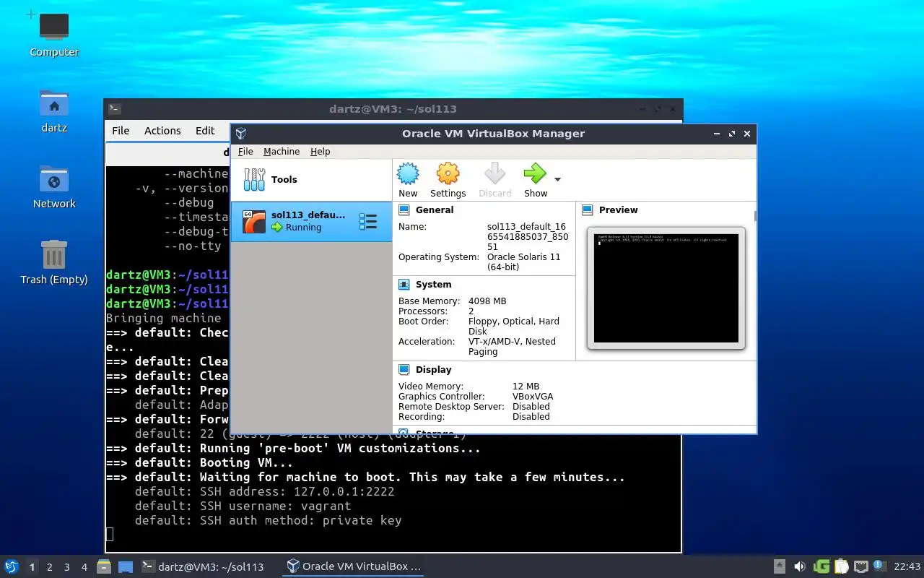Select the Tools icon in VirtualBox sidebar
Viewport: 924px width, 578px height.
(254, 179)
